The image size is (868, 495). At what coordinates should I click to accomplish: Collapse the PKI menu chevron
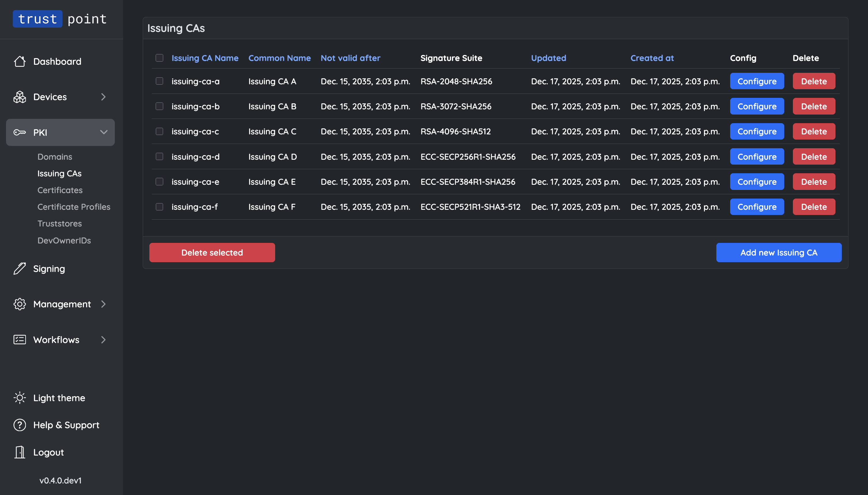click(103, 132)
